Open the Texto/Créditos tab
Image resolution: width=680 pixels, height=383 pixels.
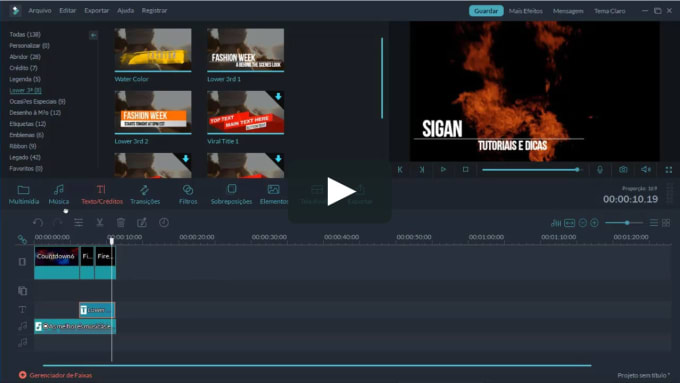coord(102,194)
